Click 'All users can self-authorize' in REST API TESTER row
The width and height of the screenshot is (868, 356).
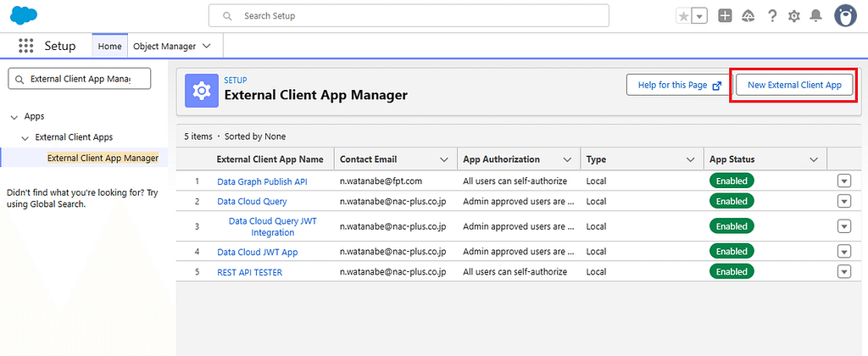[x=515, y=272]
